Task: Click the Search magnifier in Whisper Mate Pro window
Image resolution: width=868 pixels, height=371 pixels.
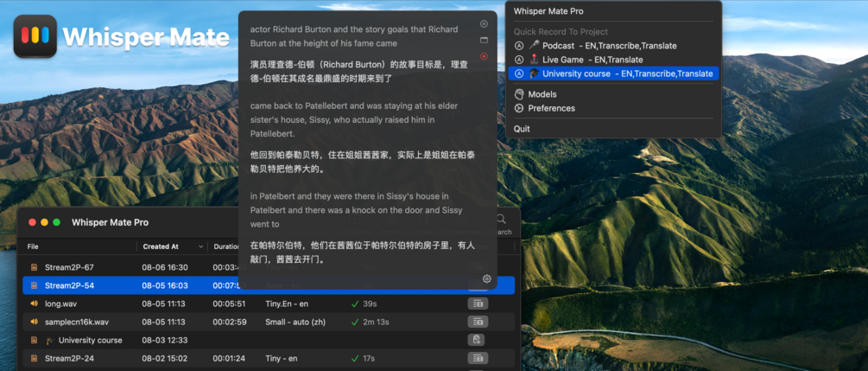Action: click(501, 219)
